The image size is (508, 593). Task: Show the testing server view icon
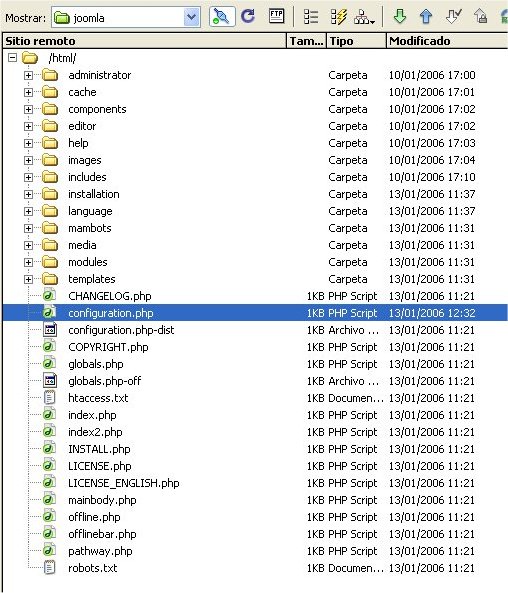338,17
